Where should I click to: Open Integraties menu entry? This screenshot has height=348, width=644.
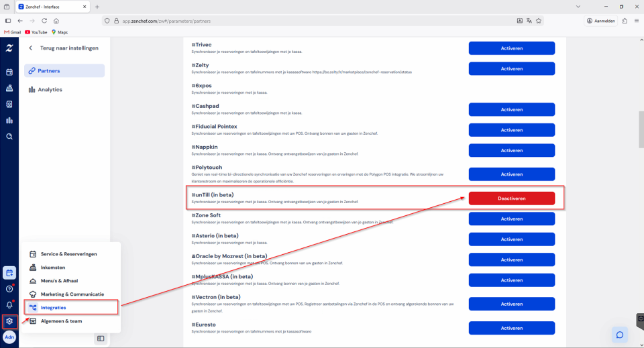tap(71, 307)
